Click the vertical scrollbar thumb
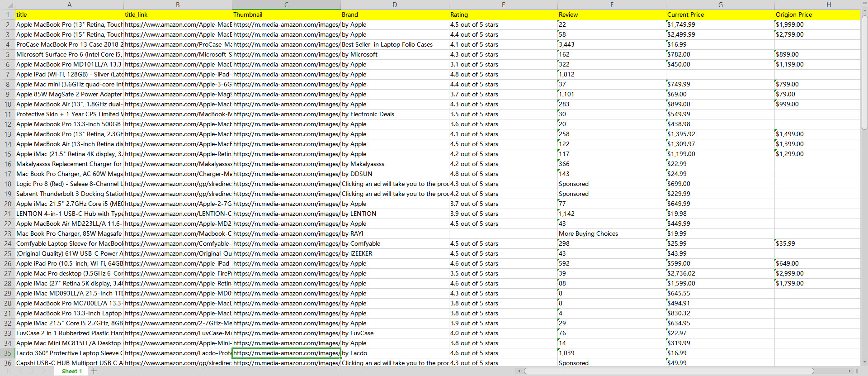868x376 pixels. click(x=864, y=72)
